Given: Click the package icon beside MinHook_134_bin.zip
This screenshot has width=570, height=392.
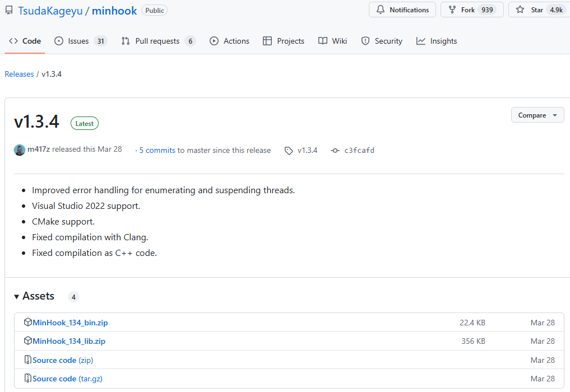Looking at the screenshot, I should pyautogui.click(x=27, y=322).
